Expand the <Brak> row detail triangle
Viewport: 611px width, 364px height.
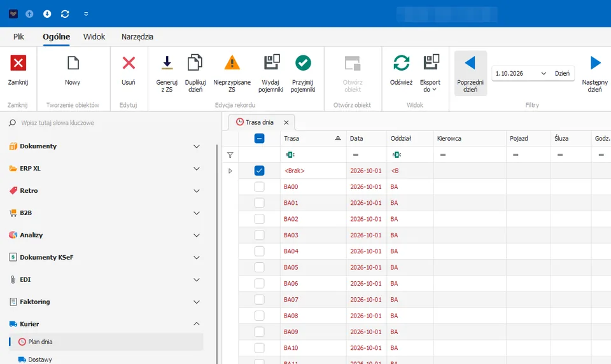(x=230, y=171)
